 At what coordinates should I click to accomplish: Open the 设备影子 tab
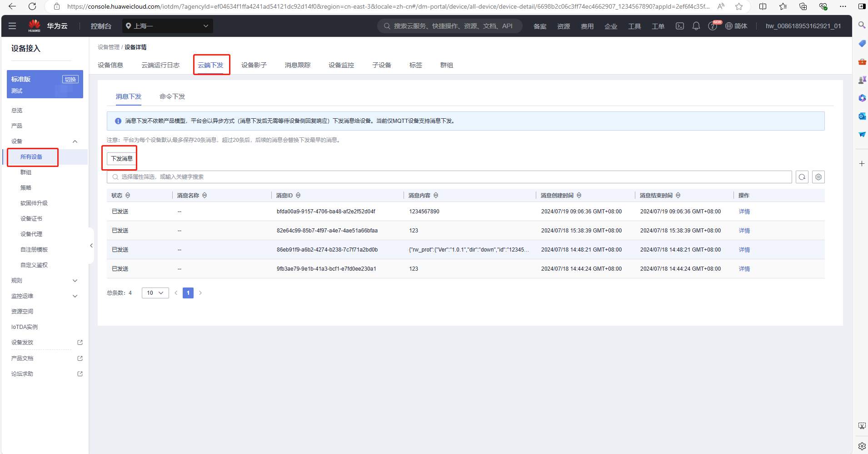(x=254, y=65)
